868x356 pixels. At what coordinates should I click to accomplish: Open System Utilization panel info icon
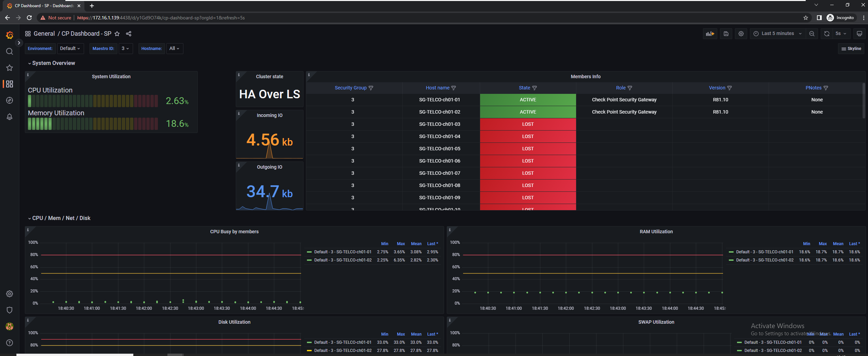point(28,74)
